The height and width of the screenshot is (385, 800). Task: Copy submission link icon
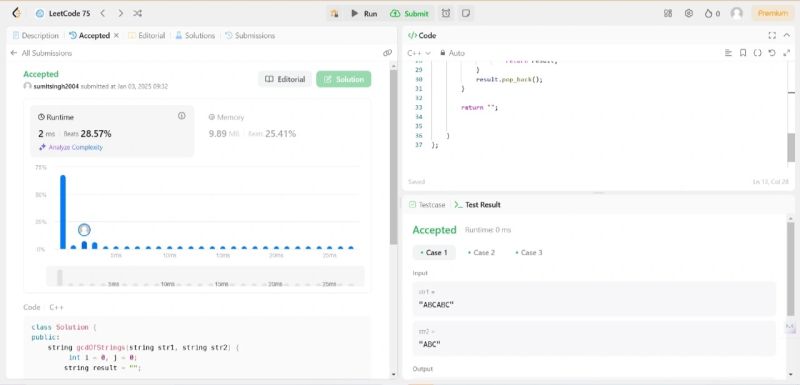pos(387,53)
